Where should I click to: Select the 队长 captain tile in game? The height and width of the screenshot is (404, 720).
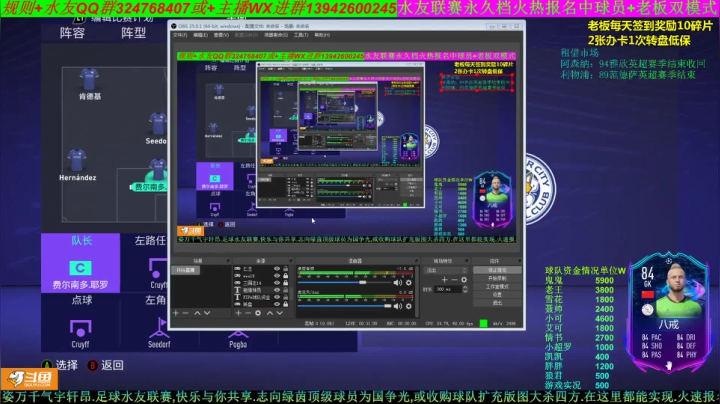pyautogui.click(x=80, y=263)
